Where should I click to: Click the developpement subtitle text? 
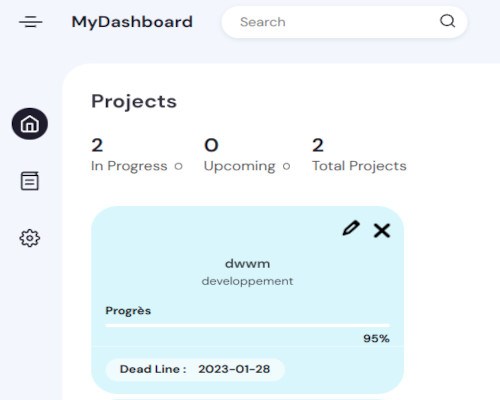247,281
